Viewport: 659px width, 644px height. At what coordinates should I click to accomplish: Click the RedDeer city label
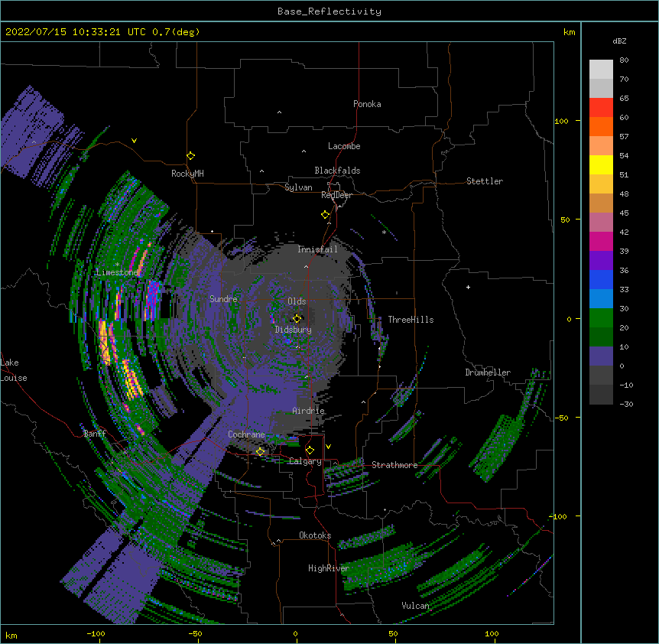[336, 195]
